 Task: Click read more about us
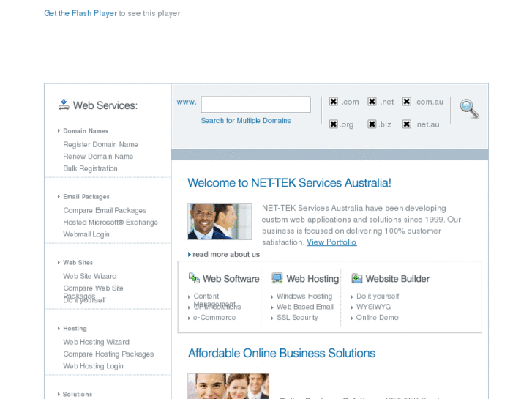pyautogui.click(x=226, y=254)
